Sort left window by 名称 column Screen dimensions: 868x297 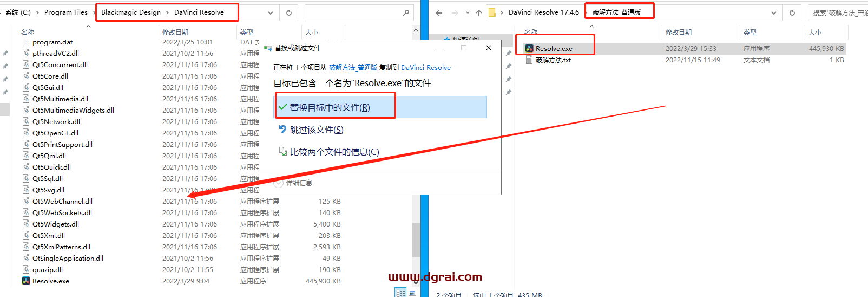(x=27, y=32)
